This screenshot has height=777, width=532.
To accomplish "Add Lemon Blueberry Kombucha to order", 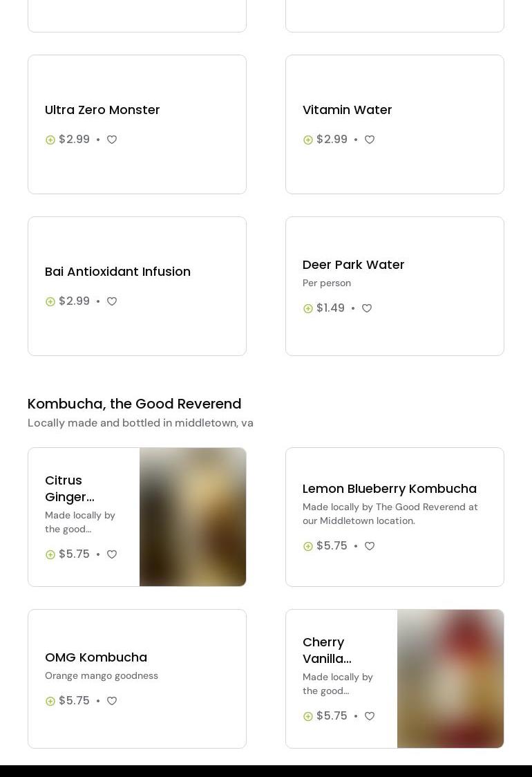I will tap(308, 546).
